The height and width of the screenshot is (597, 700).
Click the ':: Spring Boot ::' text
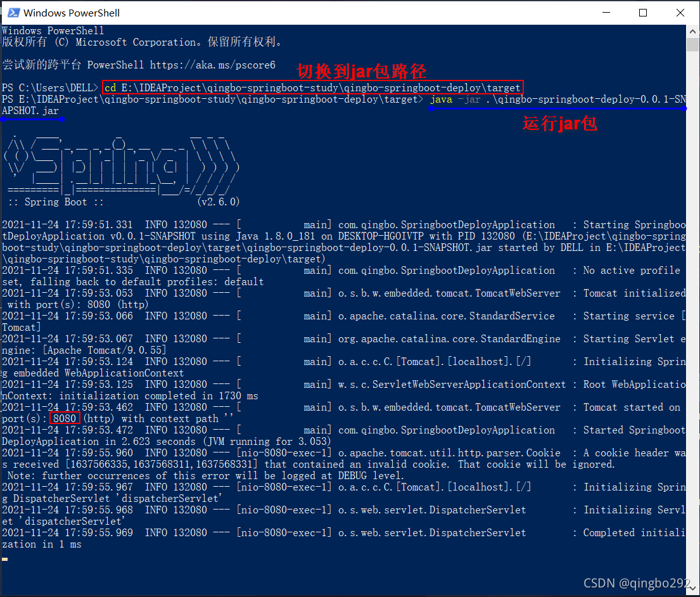pos(56,202)
